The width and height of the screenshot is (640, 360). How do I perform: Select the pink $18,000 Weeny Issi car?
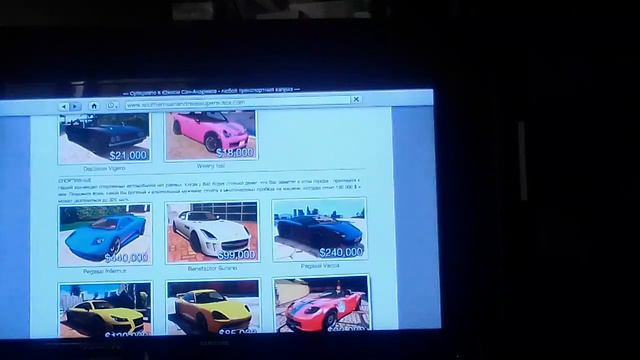point(211,136)
